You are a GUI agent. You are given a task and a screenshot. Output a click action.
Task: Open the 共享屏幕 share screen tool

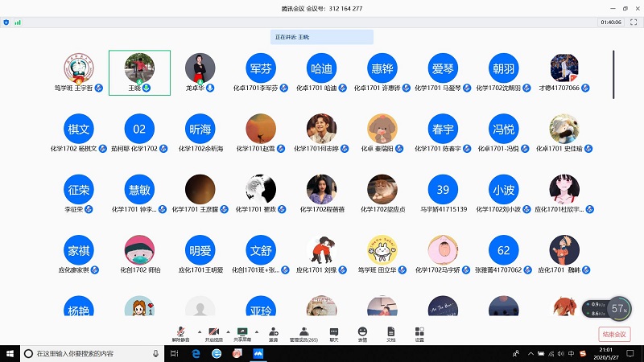242,333
